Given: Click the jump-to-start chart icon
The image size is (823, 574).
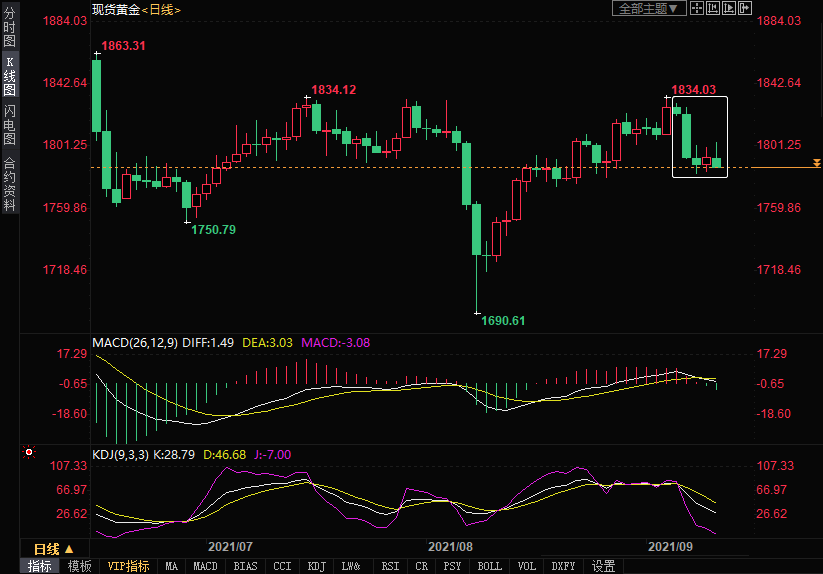Looking at the screenshot, I should coord(713,8).
